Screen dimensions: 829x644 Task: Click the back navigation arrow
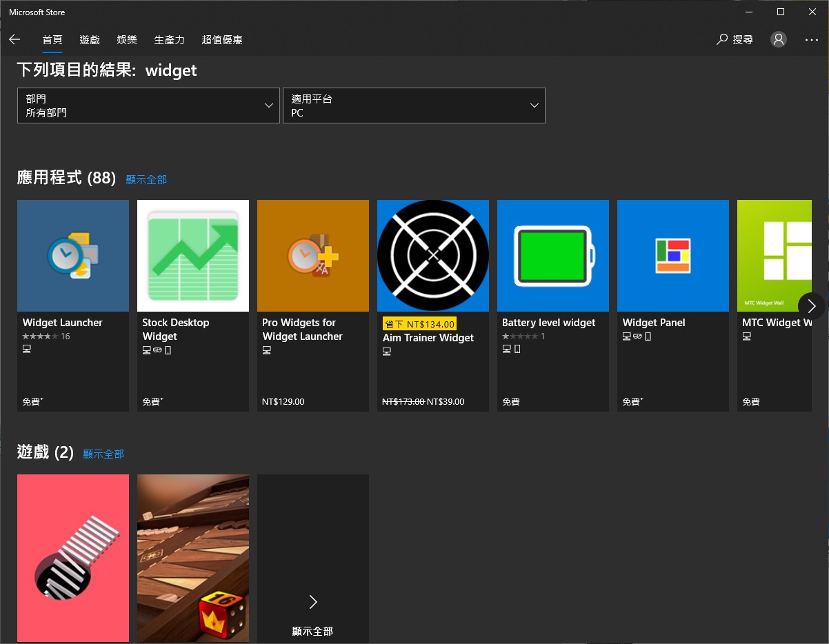coord(14,39)
